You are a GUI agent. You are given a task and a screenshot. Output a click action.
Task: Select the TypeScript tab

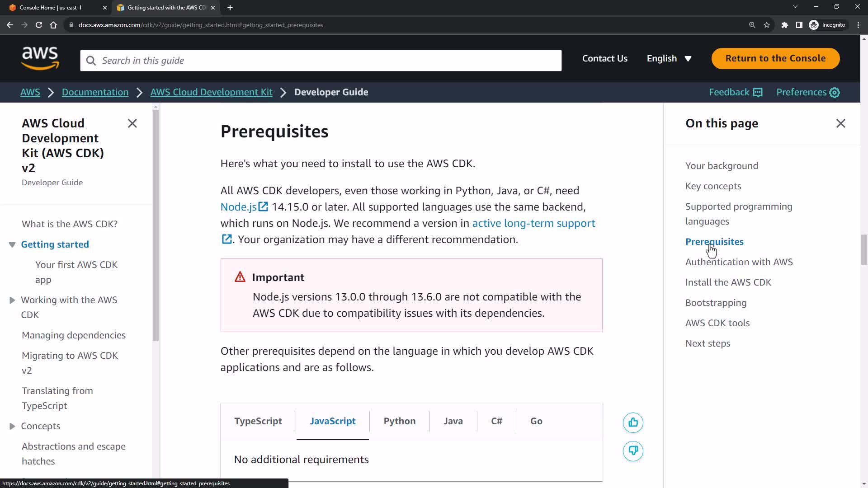point(258,421)
